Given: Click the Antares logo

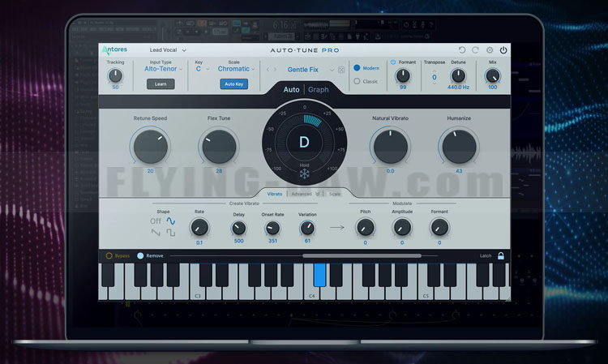Looking at the screenshot, I should click(115, 49).
